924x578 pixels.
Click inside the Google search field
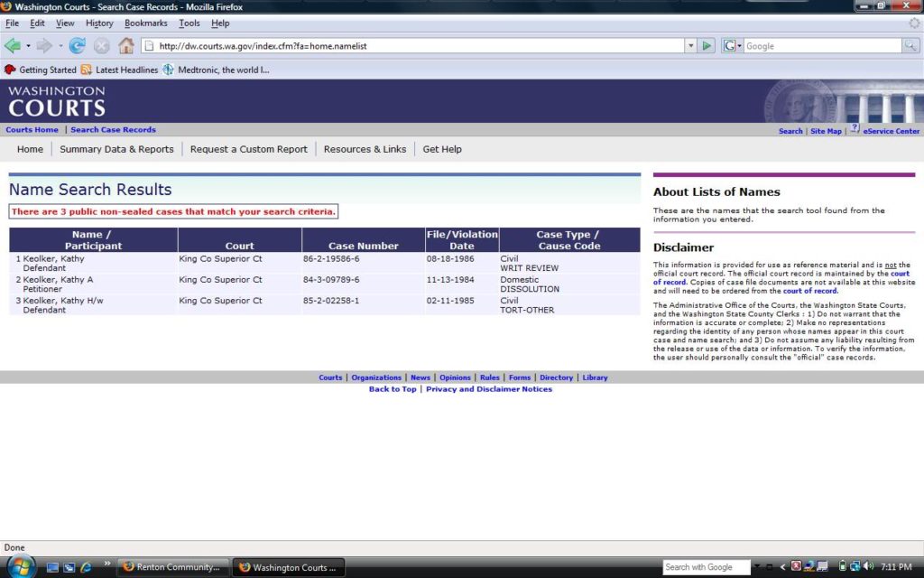(x=821, y=46)
